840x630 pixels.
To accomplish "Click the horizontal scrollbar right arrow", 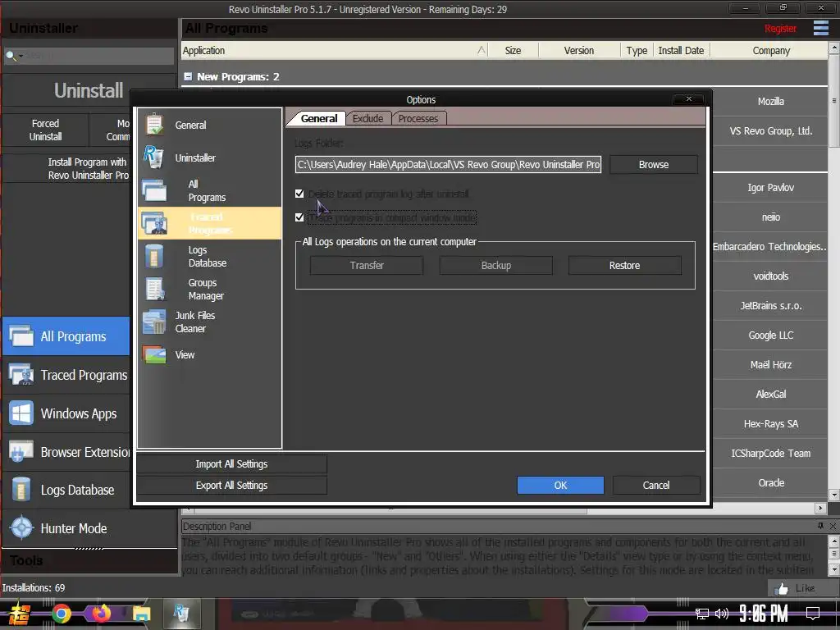I will coord(820,507).
